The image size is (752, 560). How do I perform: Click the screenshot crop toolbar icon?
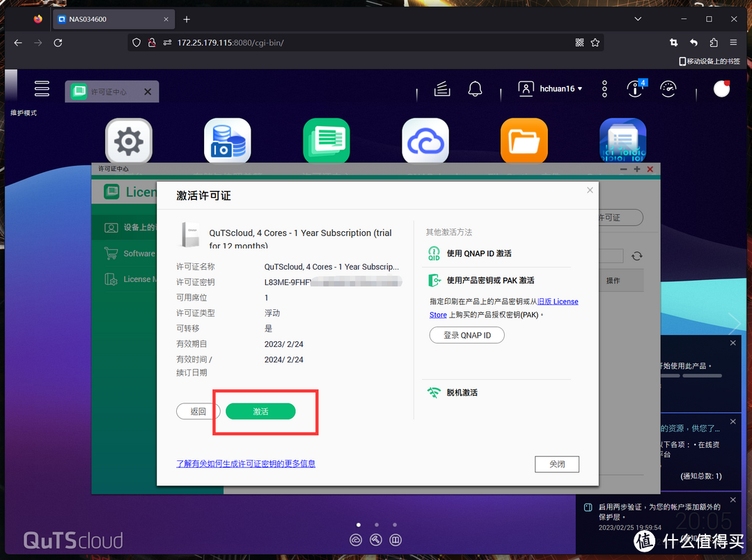[674, 42]
